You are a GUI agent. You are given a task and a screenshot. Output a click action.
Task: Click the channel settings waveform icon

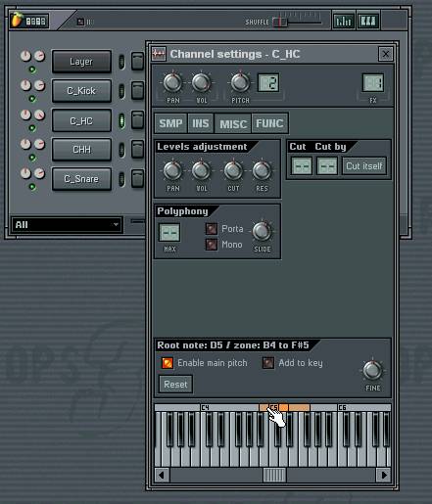pyautogui.click(x=159, y=54)
